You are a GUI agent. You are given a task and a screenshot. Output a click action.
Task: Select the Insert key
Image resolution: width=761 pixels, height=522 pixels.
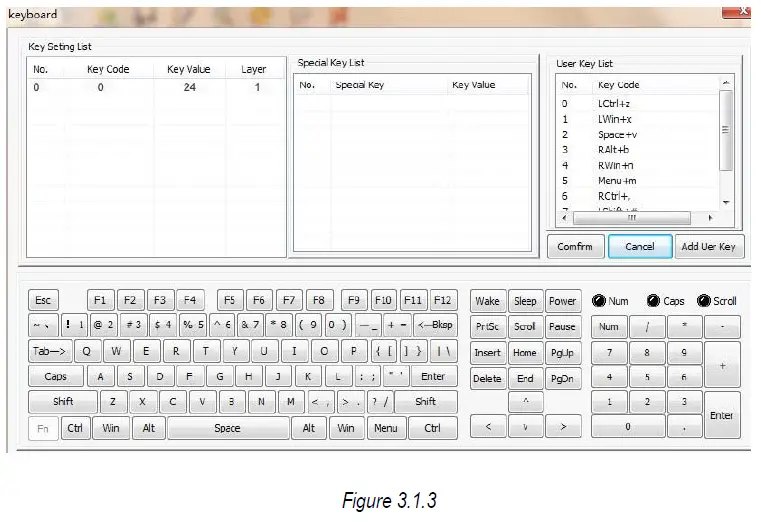pos(488,353)
